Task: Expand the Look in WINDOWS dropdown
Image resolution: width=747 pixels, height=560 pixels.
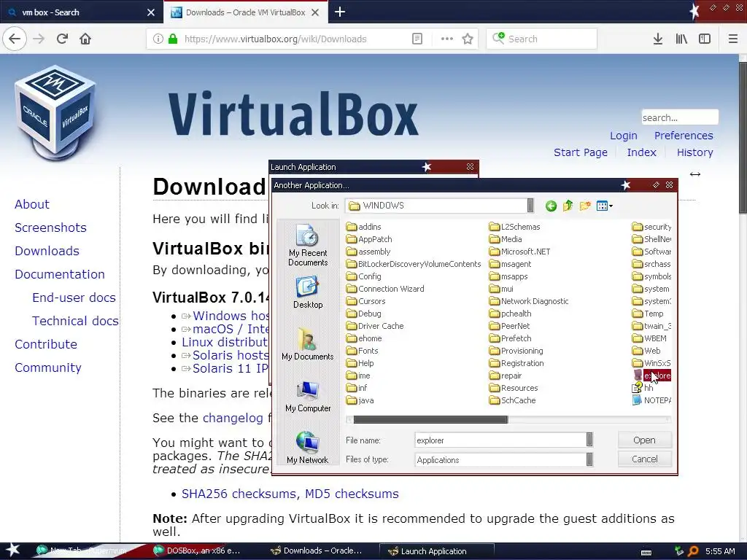Action: point(530,205)
